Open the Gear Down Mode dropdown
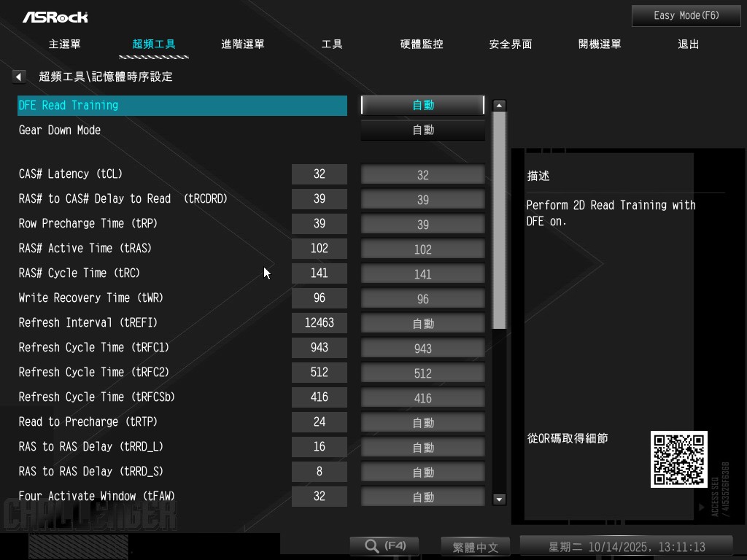The width and height of the screenshot is (747, 560). click(x=422, y=130)
